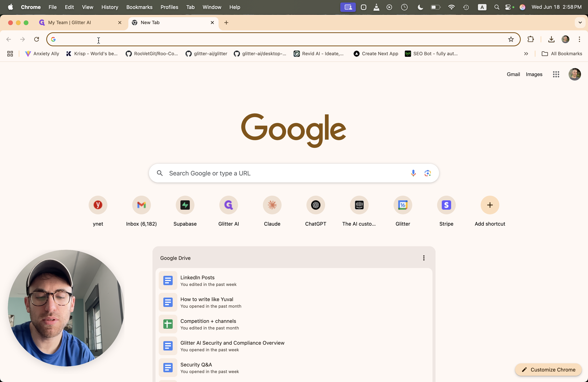The height and width of the screenshot is (382, 588).
Task: Reload the current page
Action: (x=37, y=39)
